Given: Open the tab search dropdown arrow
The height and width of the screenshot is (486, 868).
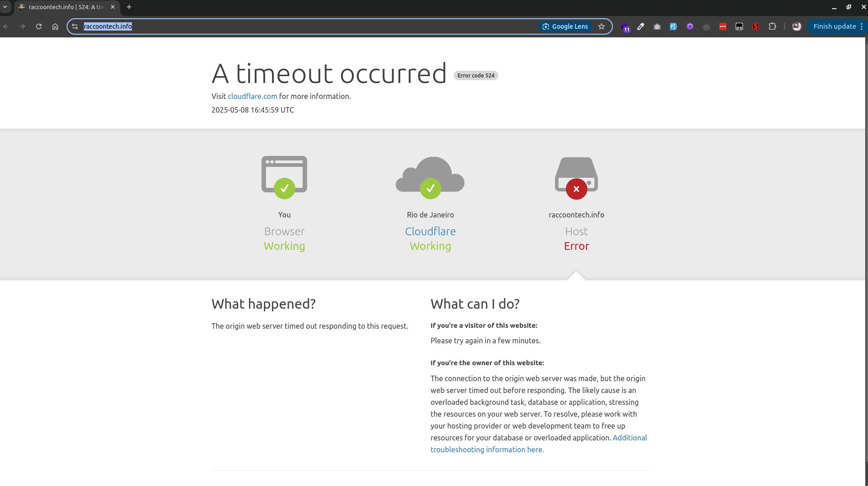Looking at the screenshot, I should pyautogui.click(x=5, y=7).
